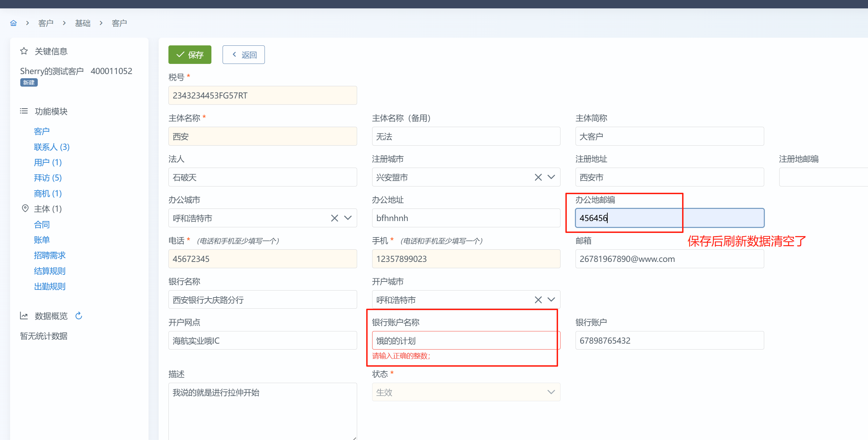Click into the 描述 text area
Viewport: 868px width, 440px height.
(262, 410)
